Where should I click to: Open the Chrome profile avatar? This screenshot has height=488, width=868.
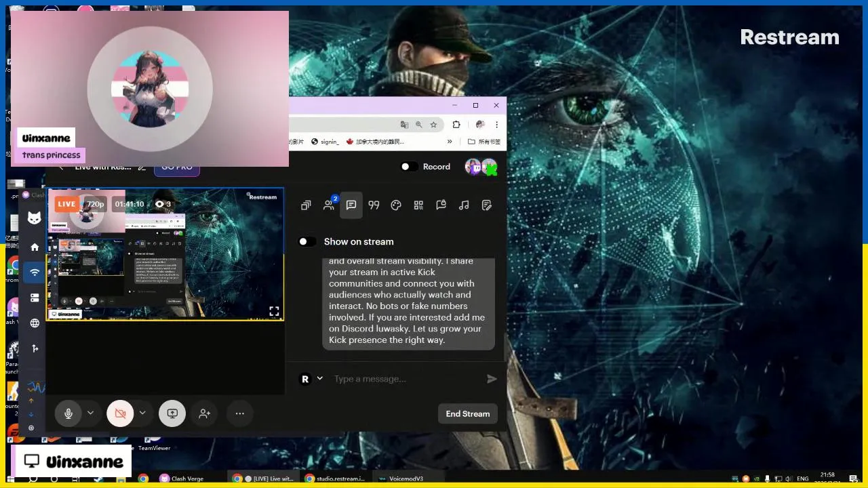[x=480, y=125]
